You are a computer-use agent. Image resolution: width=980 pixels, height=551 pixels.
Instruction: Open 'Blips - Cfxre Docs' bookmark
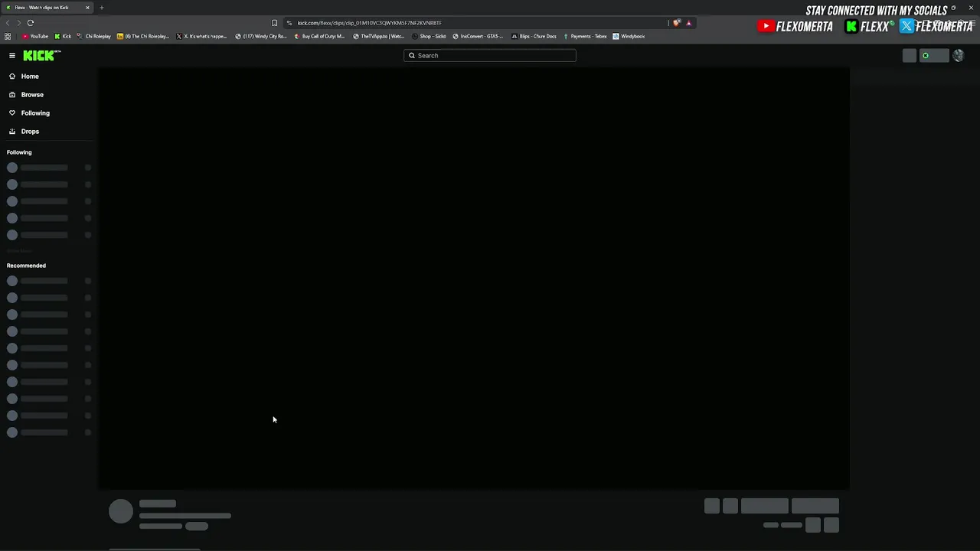click(x=534, y=36)
